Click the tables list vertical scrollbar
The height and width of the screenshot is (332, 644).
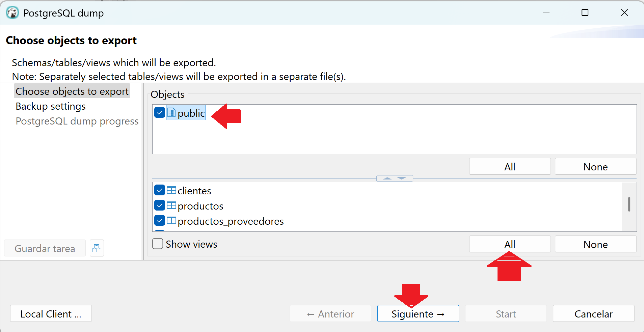point(629,204)
